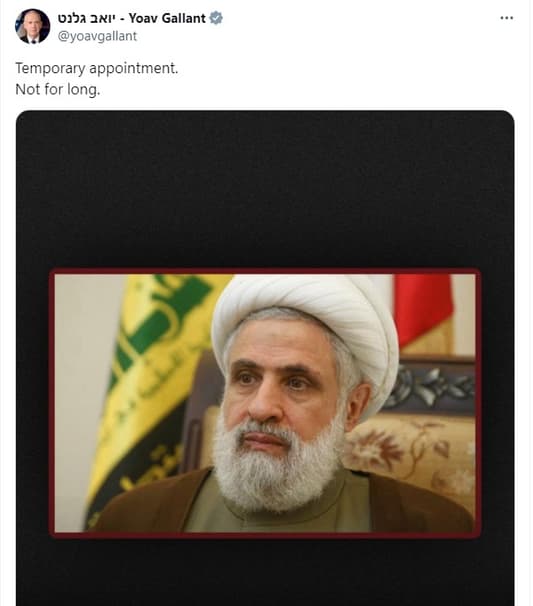The width and height of the screenshot is (533, 606).
Task: Click the blue verified badge icon
Action: 216,18
